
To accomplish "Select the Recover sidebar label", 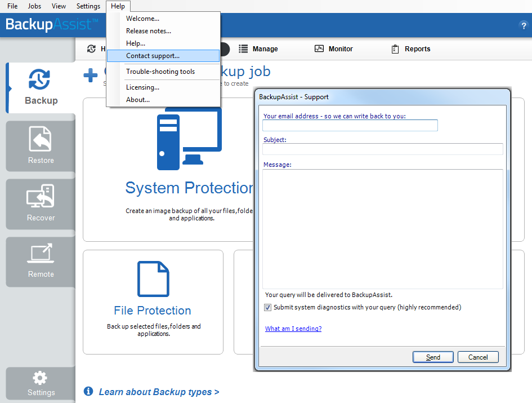I will pos(41,218).
